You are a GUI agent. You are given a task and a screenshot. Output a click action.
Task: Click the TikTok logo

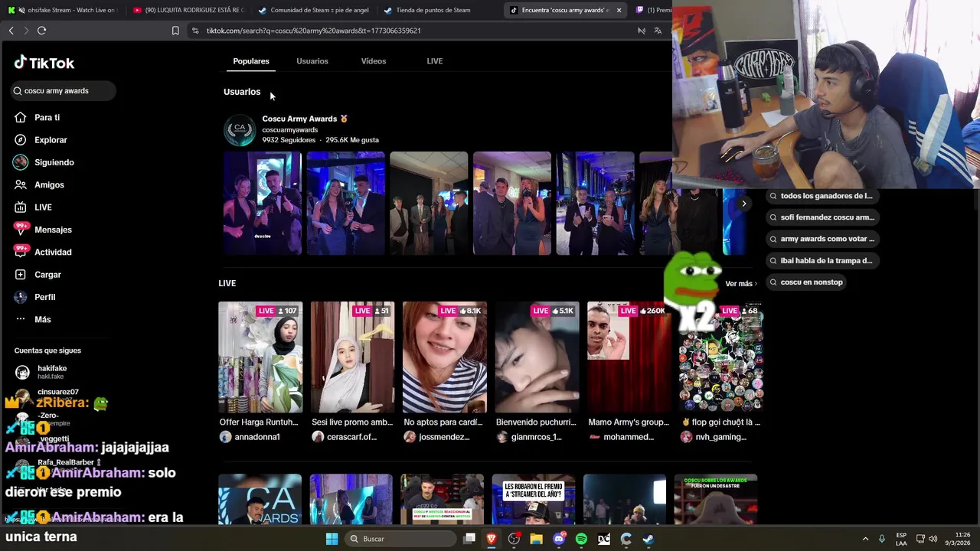[44, 63]
